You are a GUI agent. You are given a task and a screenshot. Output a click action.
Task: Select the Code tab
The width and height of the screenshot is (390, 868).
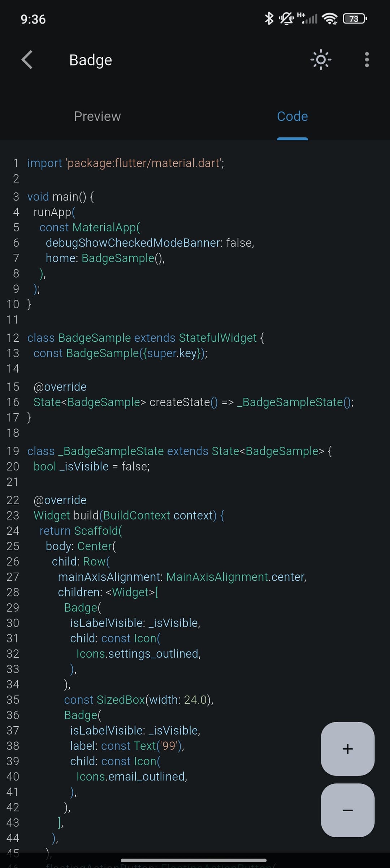(292, 116)
